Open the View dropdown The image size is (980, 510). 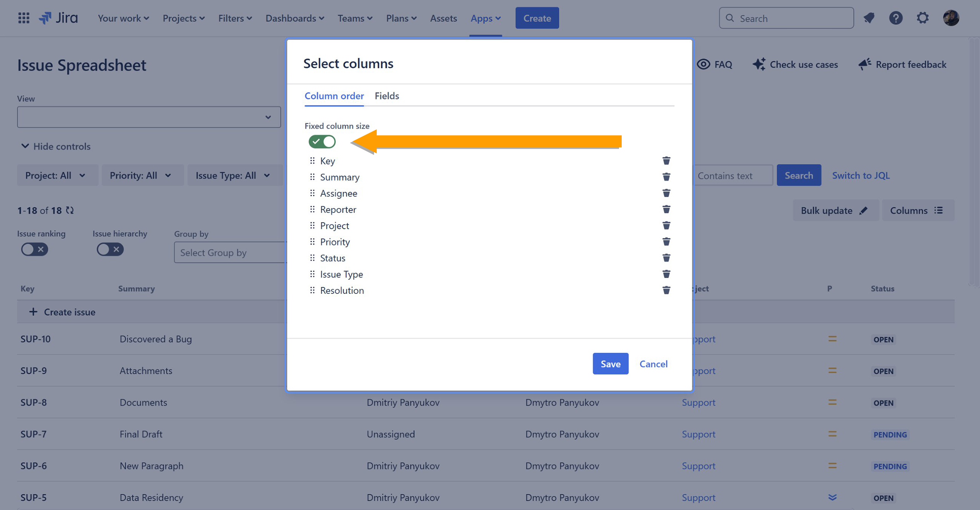point(149,117)
